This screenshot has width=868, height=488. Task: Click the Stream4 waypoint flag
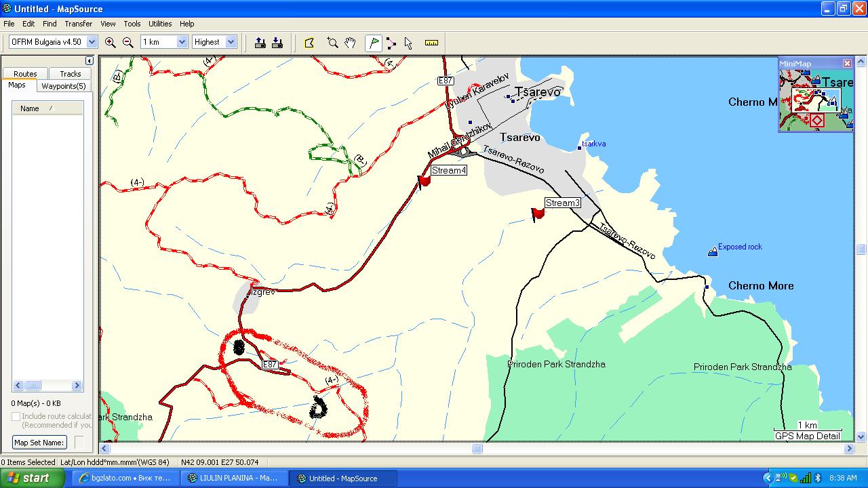coord(424,181)
